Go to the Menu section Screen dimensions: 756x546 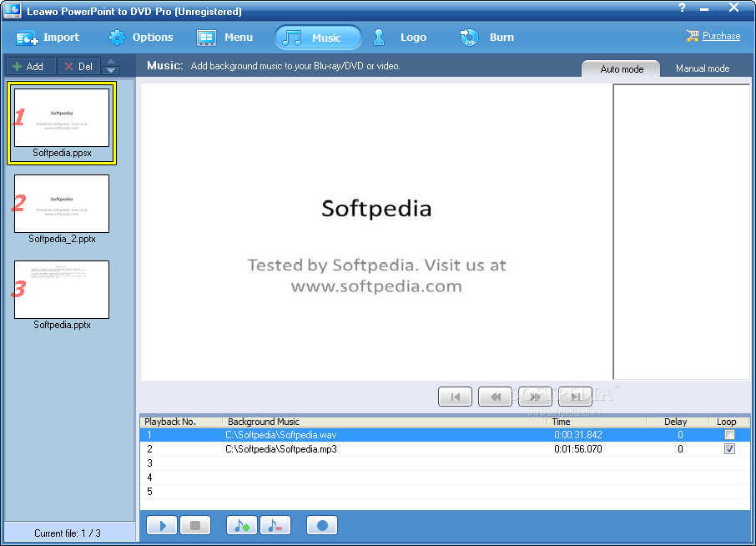click(x=224, y=38)
